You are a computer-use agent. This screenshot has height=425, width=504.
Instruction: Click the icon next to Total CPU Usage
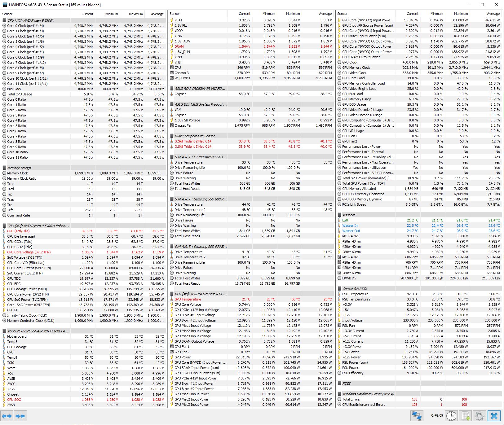click(x=4, y=94)
